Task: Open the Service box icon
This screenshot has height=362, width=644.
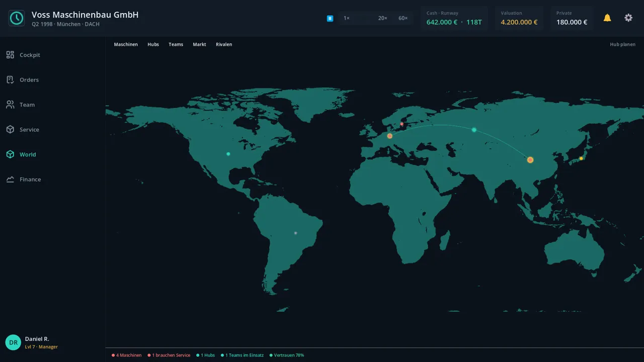Action: tap(10, 129)
